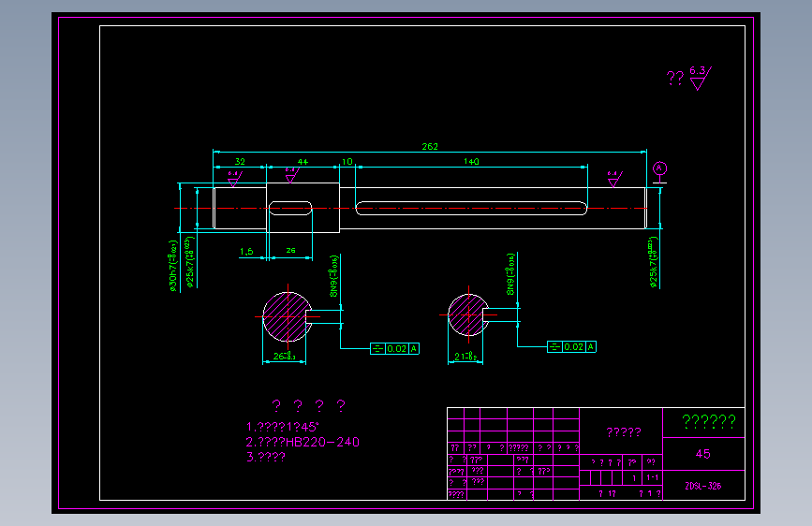Screen dimensions: 812x526
Task: Select the 6.3 surface roughness symbol top right
Action: point(700,78)
